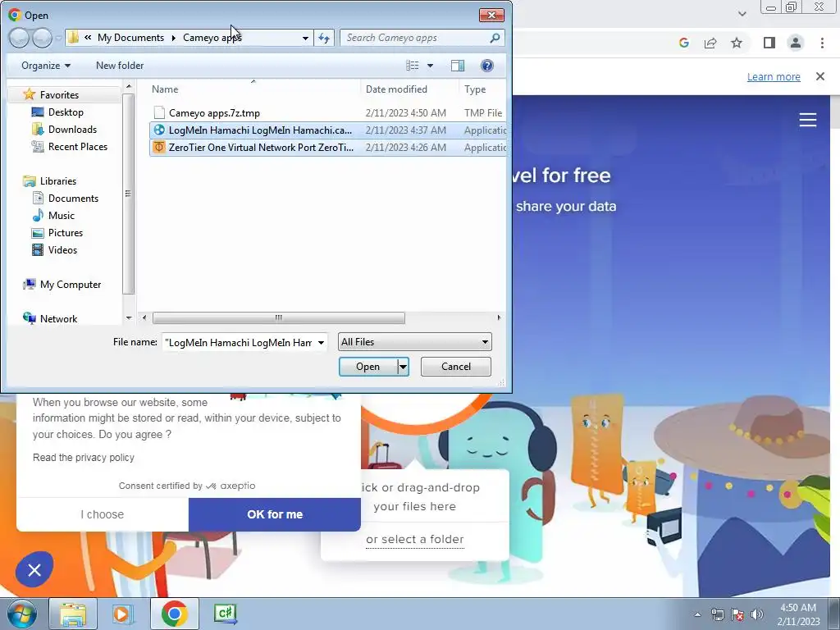The image size is (840, 630).
Task: Click the change view icon in dialog toolbar
Action: point(413,66)
